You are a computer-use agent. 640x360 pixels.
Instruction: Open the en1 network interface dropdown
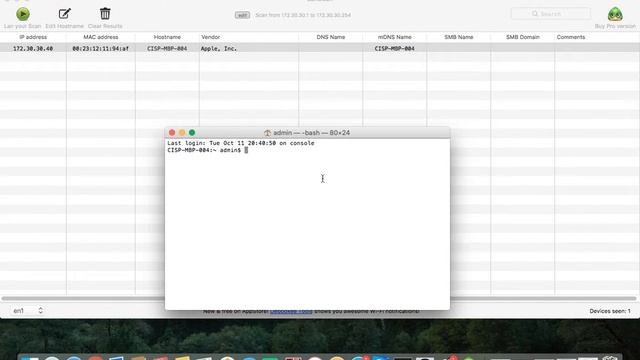click(x=27, y=311)
